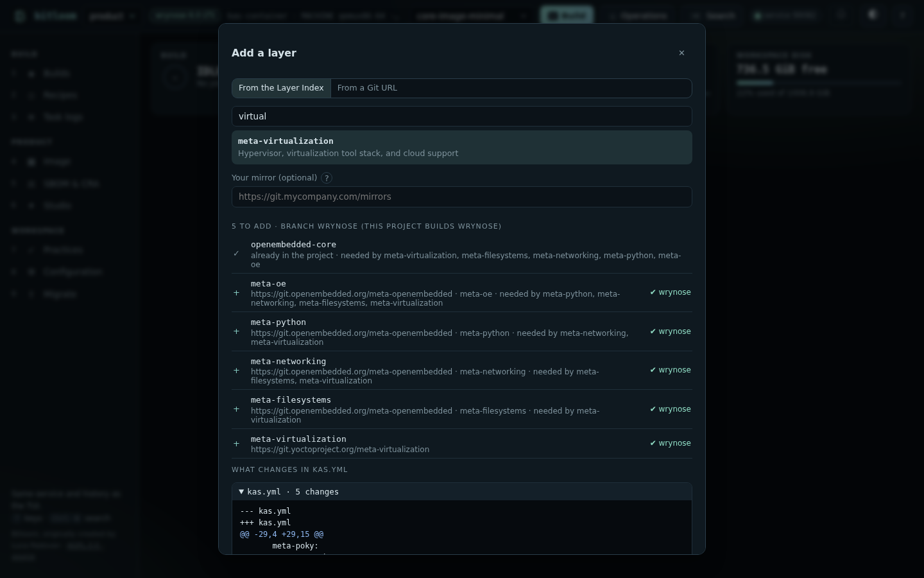Viewport: 924px width, 578px height.
Task: Click the plus icon for the meta-oe row
Action: click(x=236, y=293)
